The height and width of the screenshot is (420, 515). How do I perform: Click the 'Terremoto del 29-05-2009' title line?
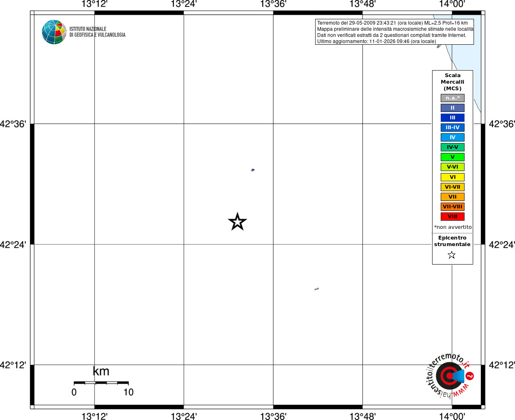click(392, 23)
